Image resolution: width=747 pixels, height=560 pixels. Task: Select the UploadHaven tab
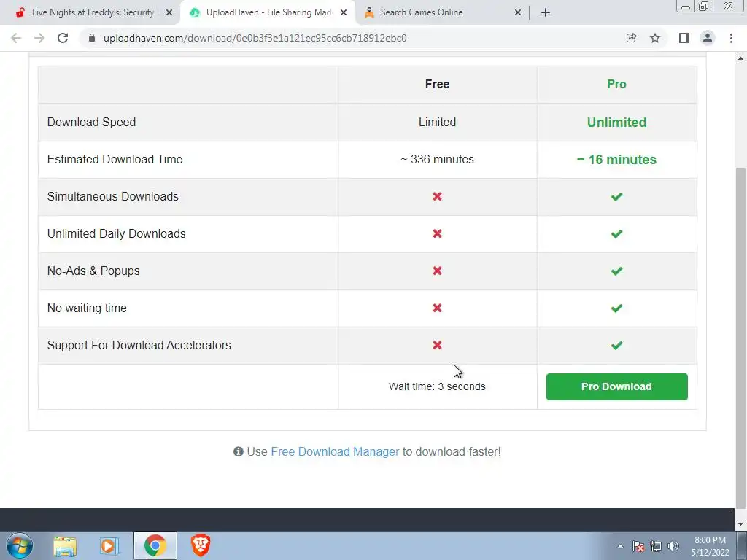point(267,12)
